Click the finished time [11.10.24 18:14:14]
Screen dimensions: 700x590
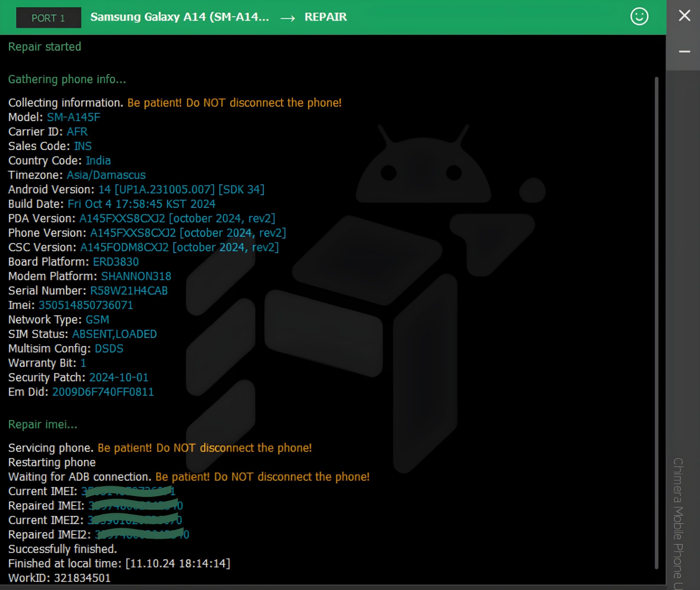[178, 563]
